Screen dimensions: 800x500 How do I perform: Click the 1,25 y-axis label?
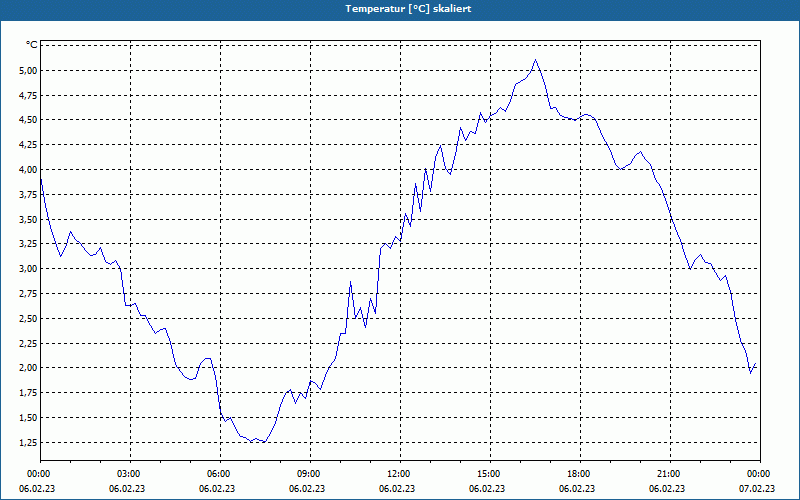[27, 442]
